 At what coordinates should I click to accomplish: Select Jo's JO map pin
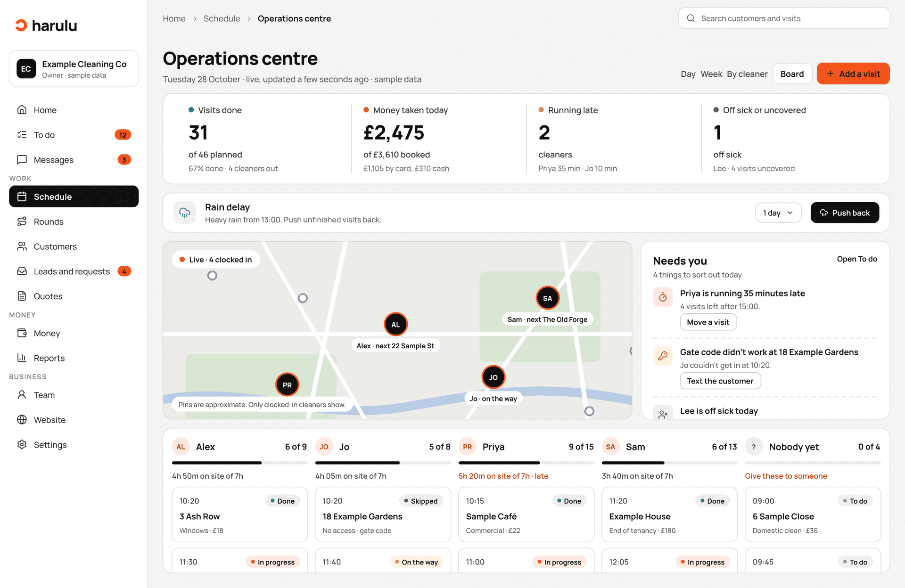click(x=493, y=377)
